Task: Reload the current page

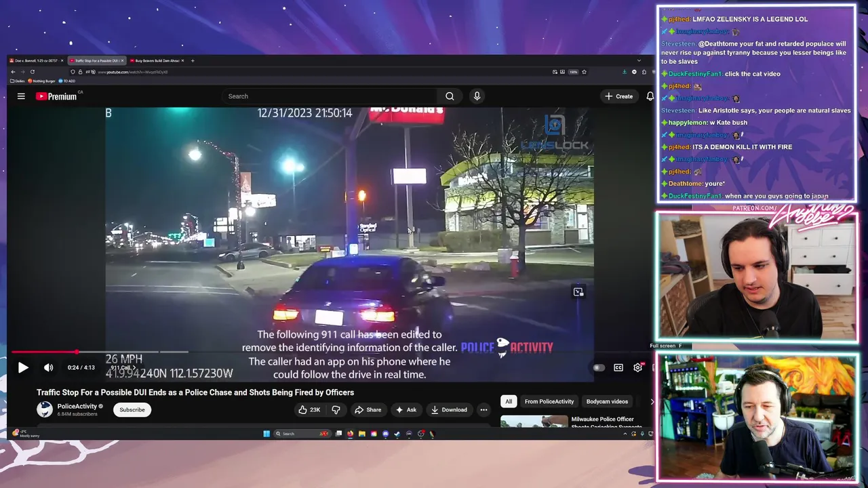Action: click(x=32, y=72)
